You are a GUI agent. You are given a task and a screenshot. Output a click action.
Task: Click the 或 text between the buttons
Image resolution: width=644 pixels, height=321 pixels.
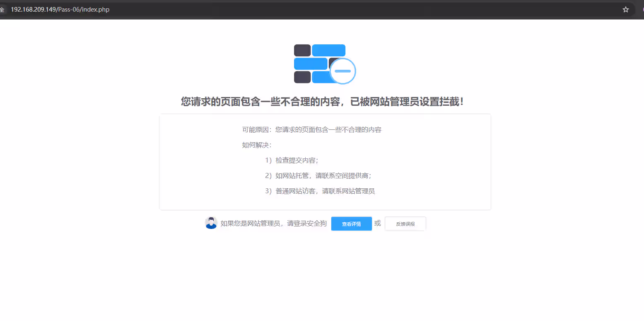coord(378,223)
